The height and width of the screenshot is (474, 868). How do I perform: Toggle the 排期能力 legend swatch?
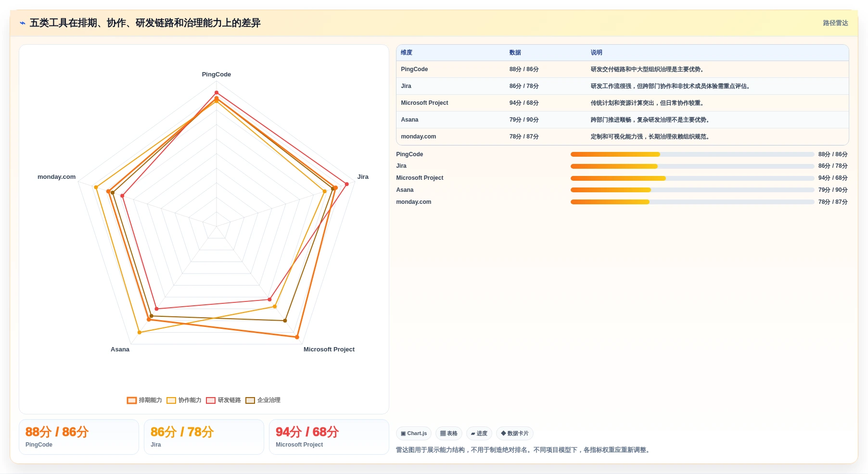pyautogui.click(x=131, y=400)
